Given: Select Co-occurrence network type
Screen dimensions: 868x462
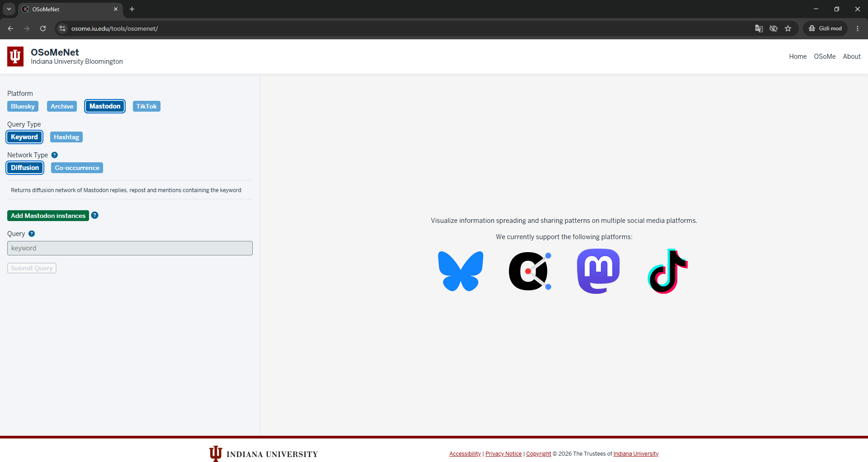Looking at the screenshot, I should coord(77,168).
